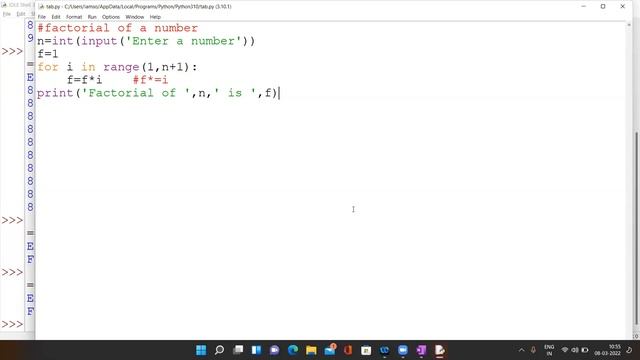Viewport: 640px width, 360px height.
Task: Open Wi-Fi network tray icon
Action: (x=565, y=350)
